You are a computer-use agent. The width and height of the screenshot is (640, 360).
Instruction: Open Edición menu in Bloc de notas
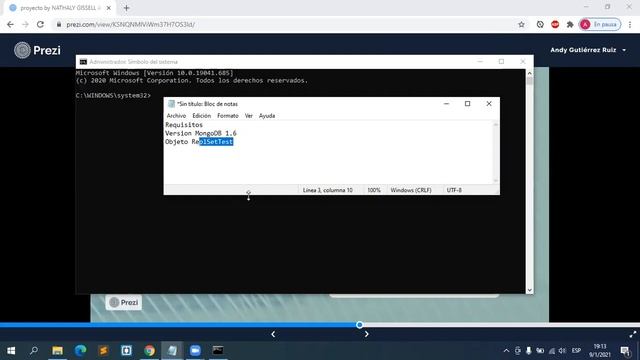(x=202, y=116)
